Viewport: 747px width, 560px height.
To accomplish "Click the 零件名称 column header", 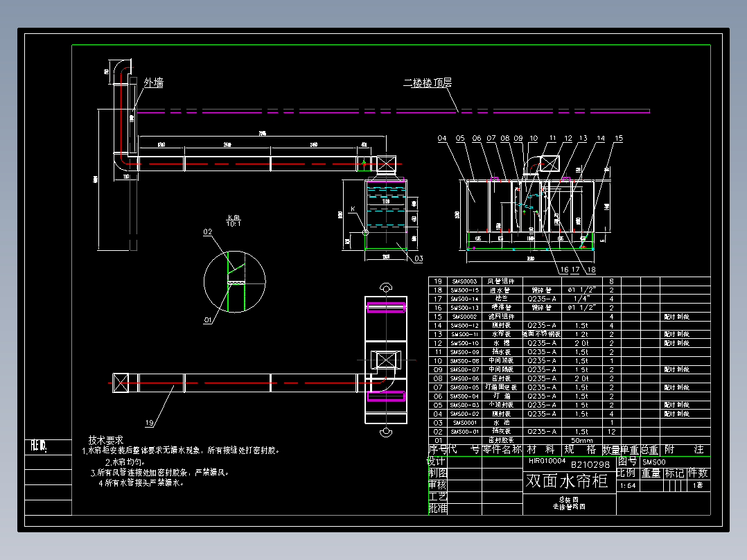I will 502,449.
